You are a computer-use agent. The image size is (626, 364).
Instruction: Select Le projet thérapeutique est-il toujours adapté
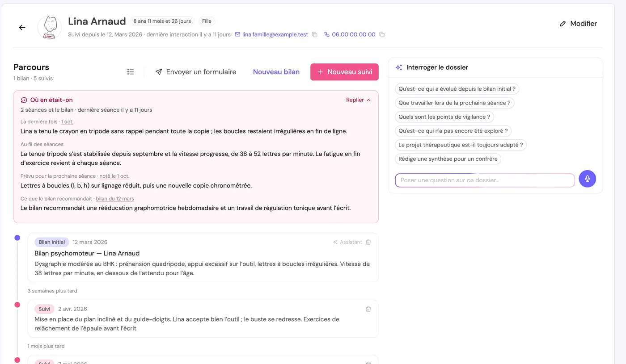tap(461, 145)
